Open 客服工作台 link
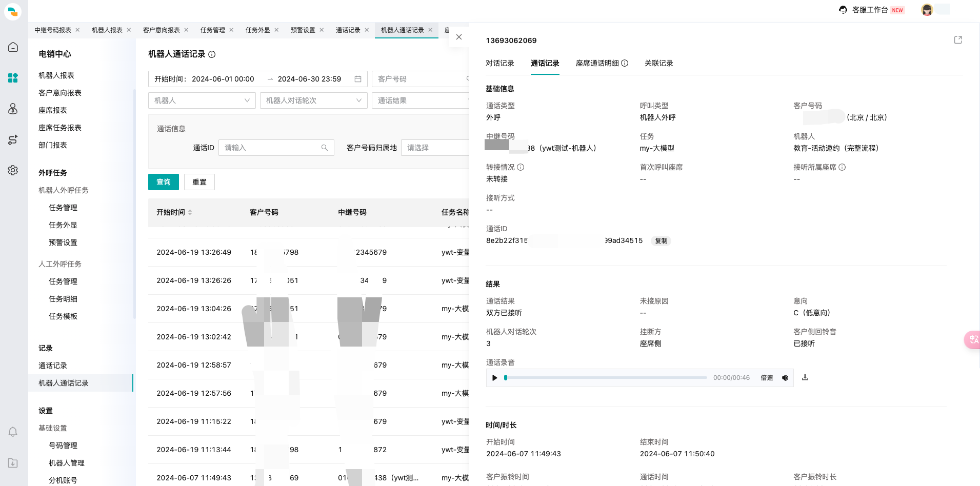This screenshot has height=486, width=980. pos(870,10)
